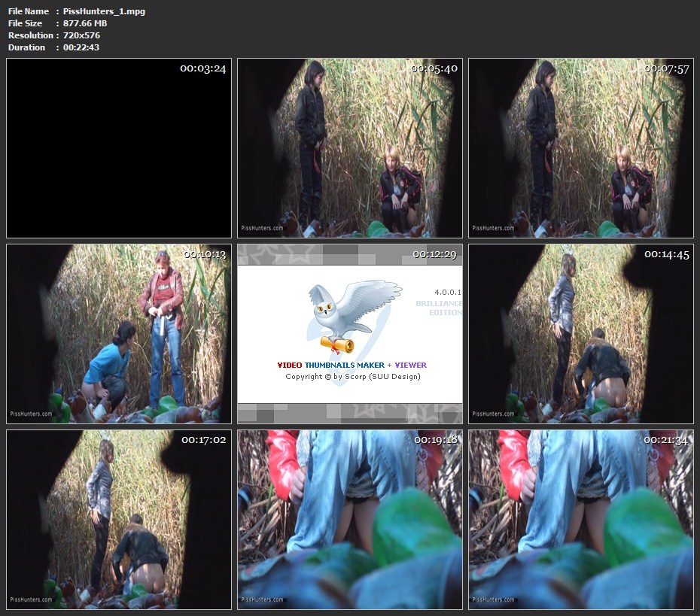Click the 'Video Thumbnails Maker + Viewer' title

[x=352, y=366]
